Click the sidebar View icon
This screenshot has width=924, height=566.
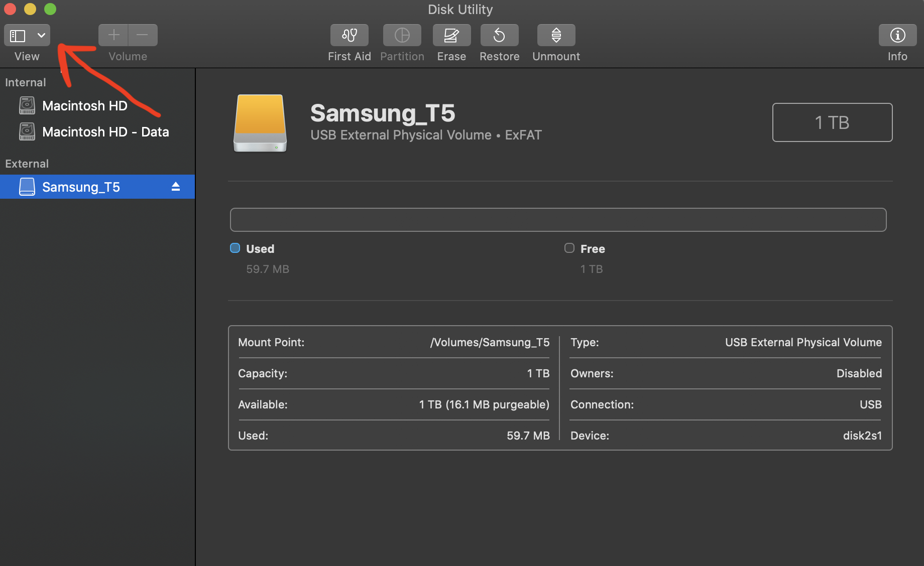(x=17, y=35)
